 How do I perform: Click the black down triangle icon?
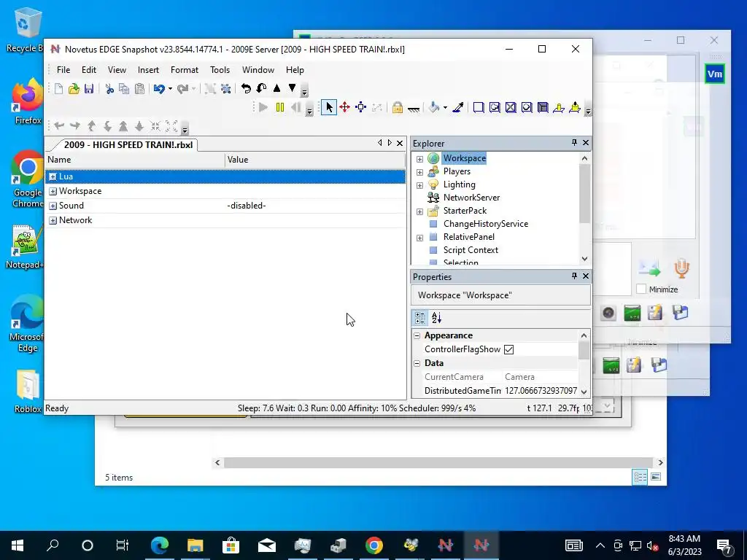click(292, 88)
